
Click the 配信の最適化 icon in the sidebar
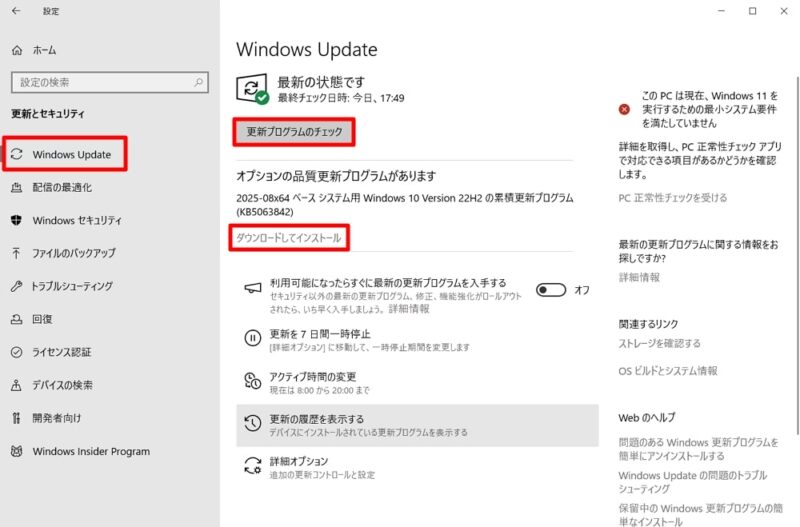coord(17,187)
